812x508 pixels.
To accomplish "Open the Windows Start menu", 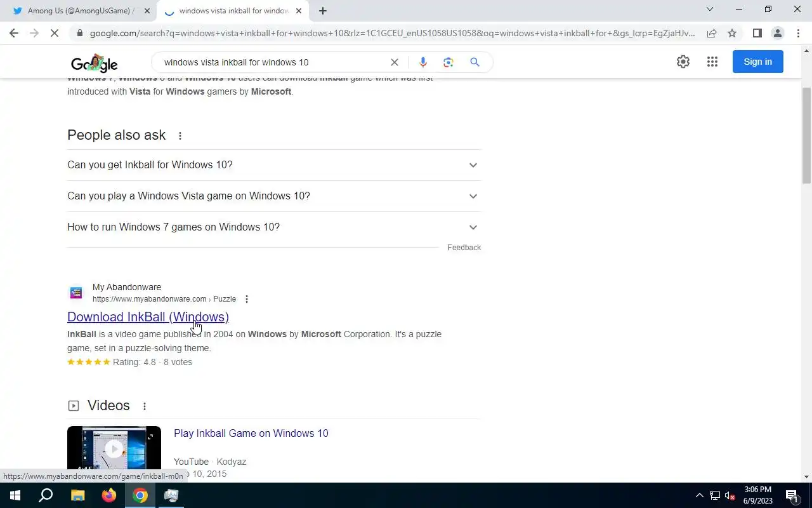I will pyautogui.click(x=15, y=495).
